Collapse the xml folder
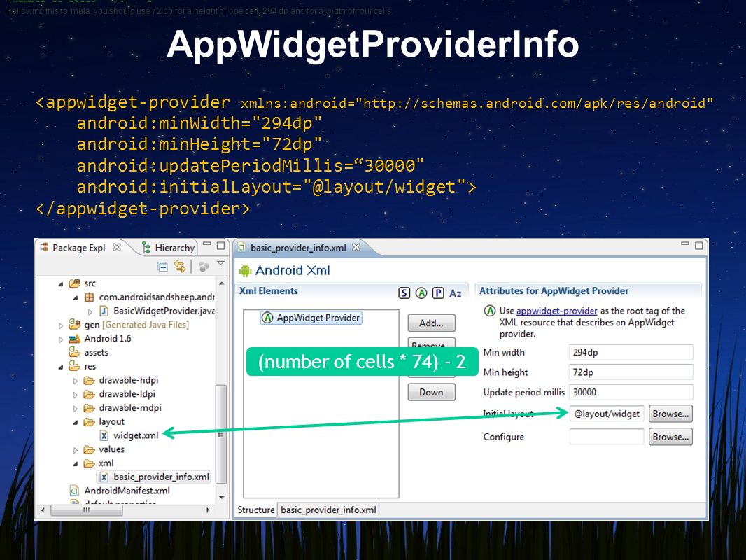Viewport: 746px width, 560px height. [75, 463]
